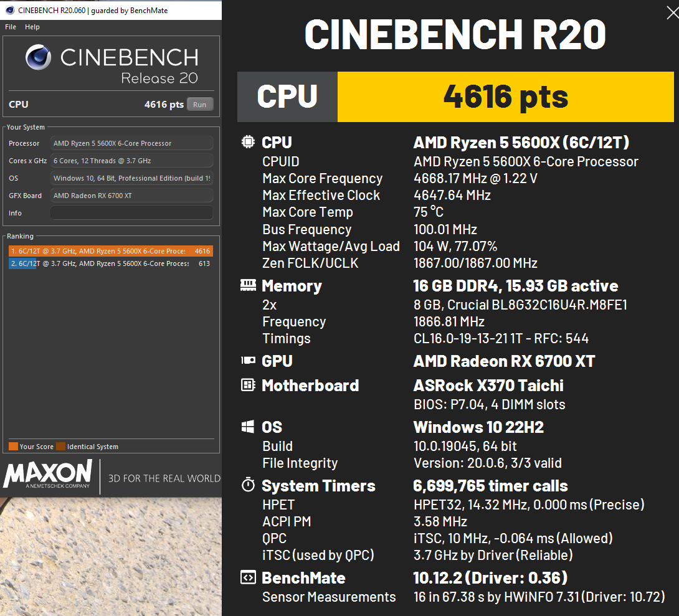The image size is (679, 616).
Task: Click the 3D FOR THE REAL WORLD tagline
Action: (x=164, y=478)
